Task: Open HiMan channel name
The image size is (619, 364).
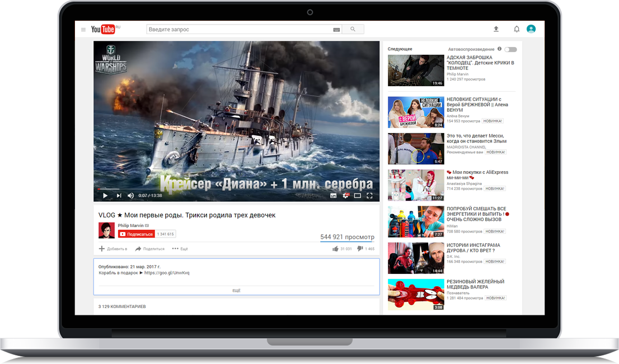Action: pos(452,226)
